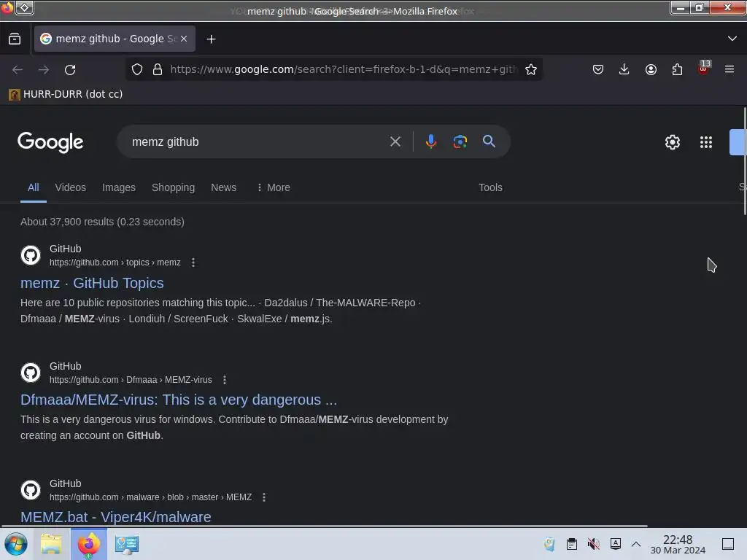Search by image with Google Lens
The image size is (747, 560).
tap(460, 141)
